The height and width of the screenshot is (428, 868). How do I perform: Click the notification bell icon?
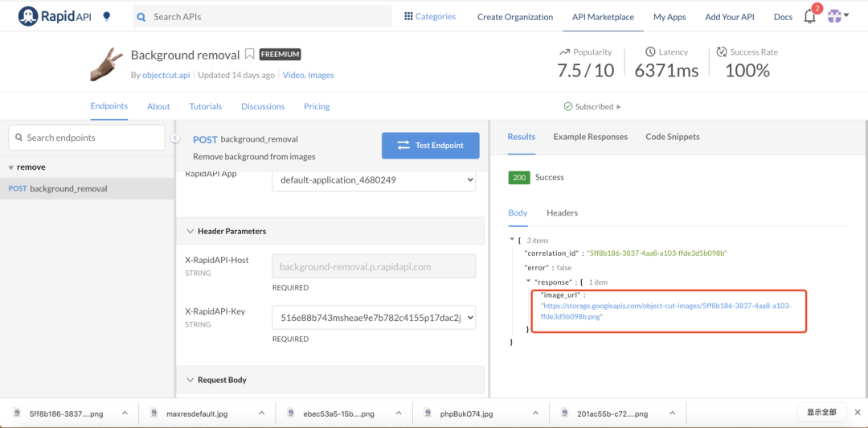click(809, 16)
